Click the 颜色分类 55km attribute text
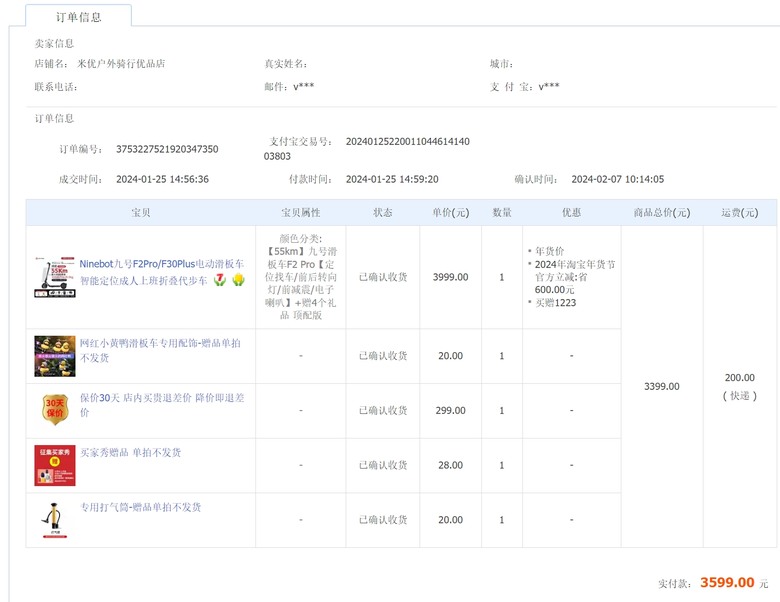Screen dimensions: 780x602 coord(300,277)
